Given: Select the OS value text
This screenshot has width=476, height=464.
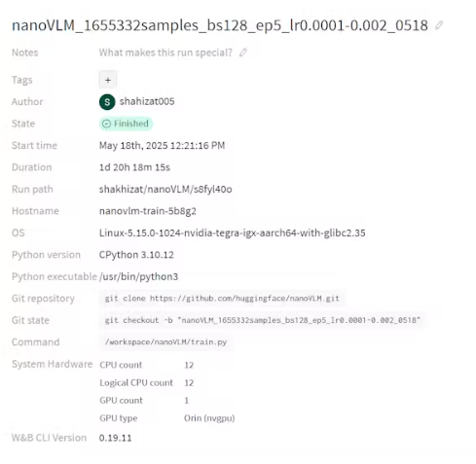Looking at the screenshot, I should coord(232,232).
